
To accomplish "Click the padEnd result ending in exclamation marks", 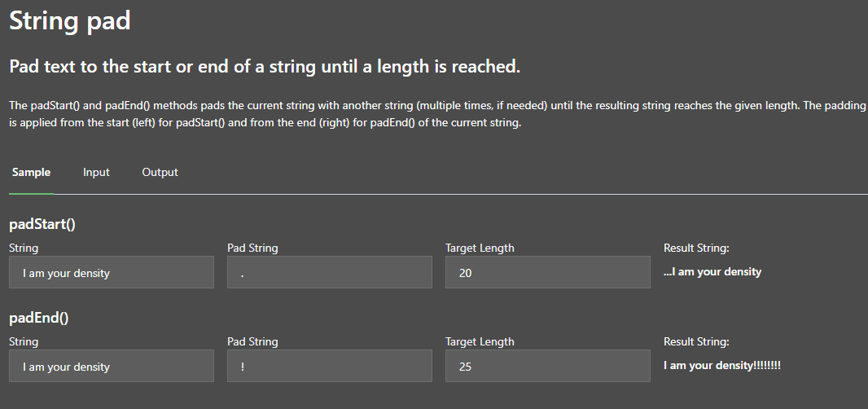I will coord(722,366).
